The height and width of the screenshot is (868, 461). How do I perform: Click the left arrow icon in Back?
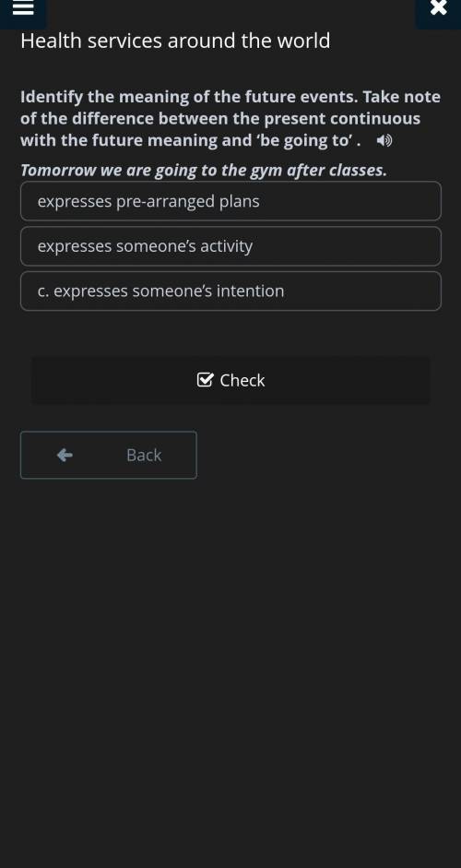coord(65,455)
